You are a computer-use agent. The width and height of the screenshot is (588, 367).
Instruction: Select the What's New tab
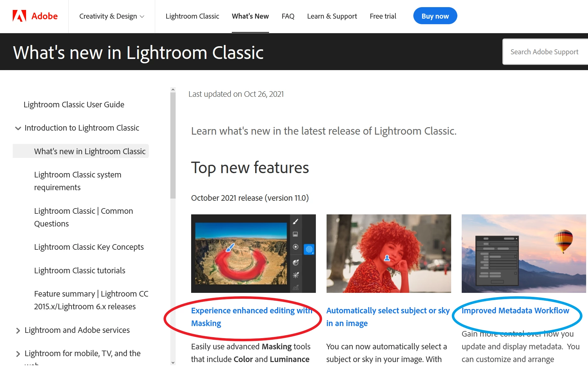click(250, 16)
